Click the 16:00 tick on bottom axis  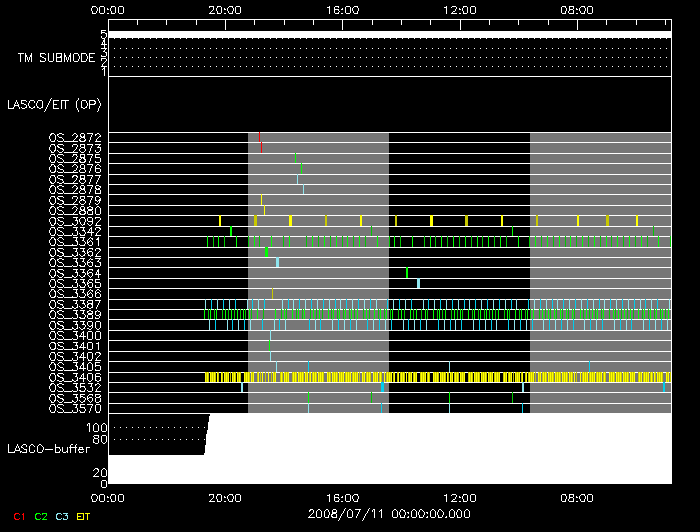[x=343, y=496]
